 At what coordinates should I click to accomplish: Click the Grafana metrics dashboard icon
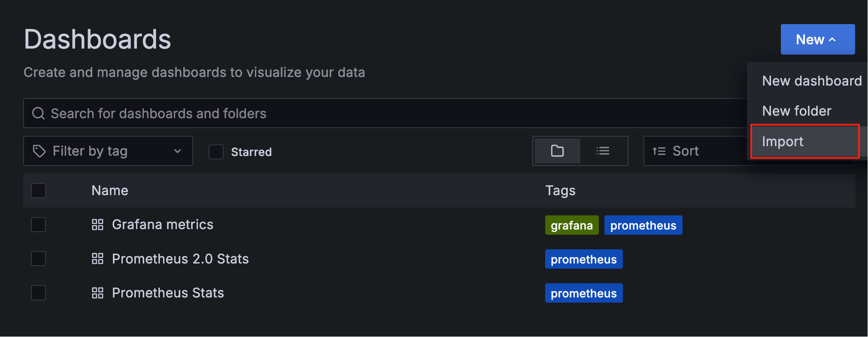98,225
